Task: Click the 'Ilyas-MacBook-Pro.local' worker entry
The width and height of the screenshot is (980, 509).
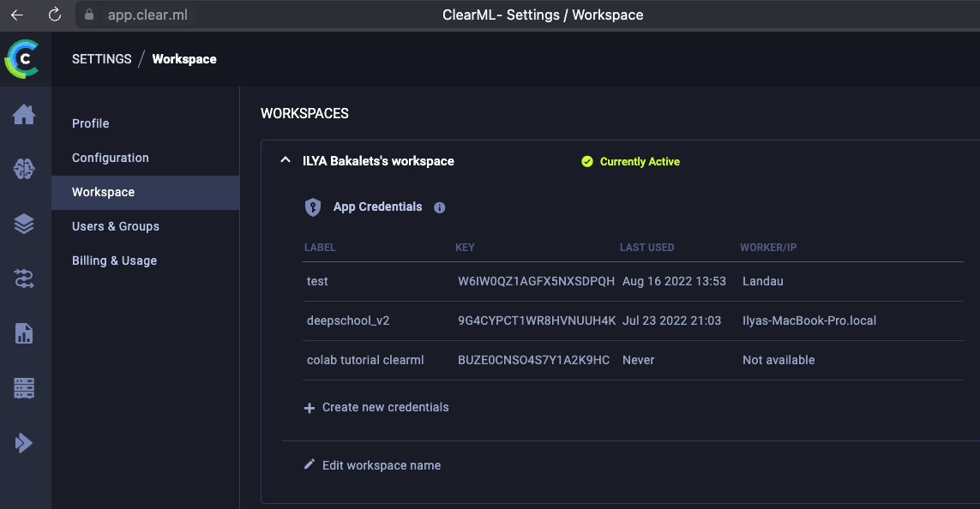Action: tap(809, 320)
